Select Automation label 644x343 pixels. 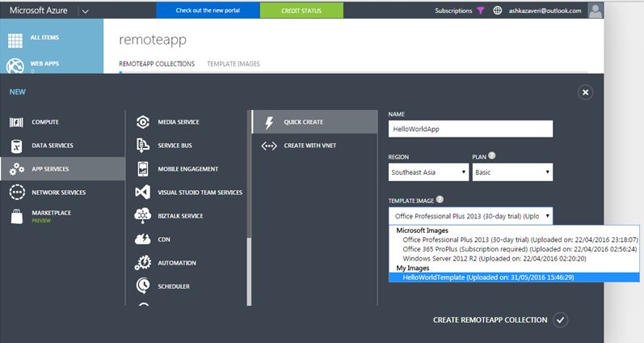click(x=177, y=263)
